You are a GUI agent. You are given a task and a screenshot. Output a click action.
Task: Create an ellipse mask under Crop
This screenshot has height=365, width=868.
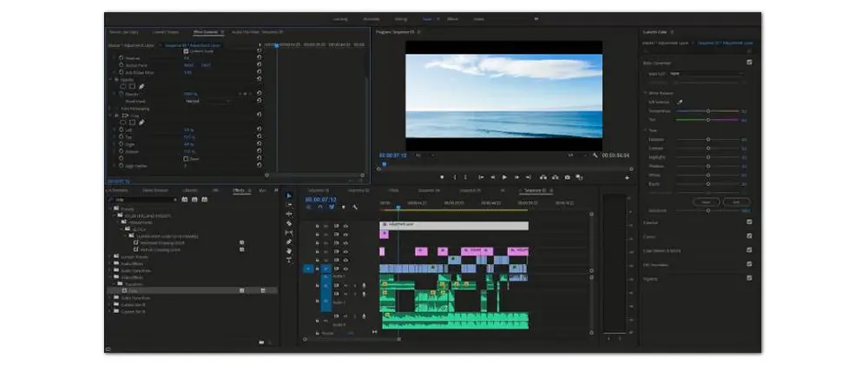pyautogui.click(x=123, y=123)
